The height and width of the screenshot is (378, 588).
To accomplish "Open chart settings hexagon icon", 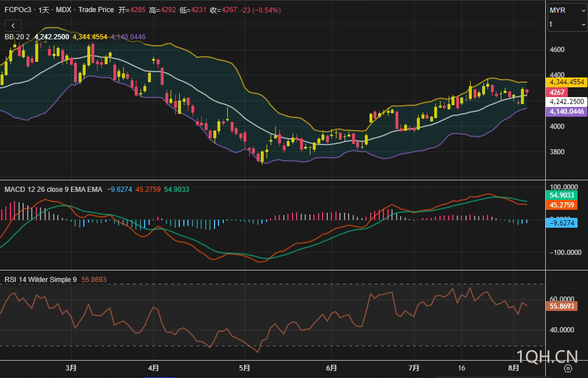I will pyautogui.click(x=568, y=368).
